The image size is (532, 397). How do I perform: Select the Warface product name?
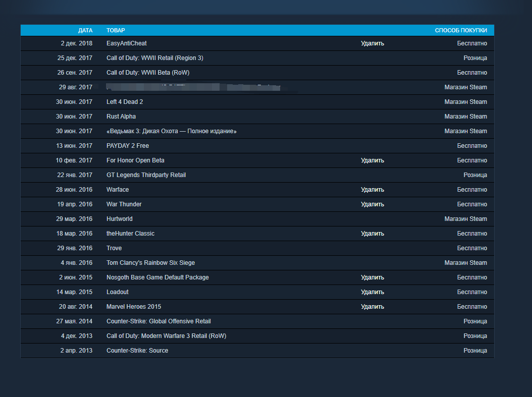click(118, 190)
